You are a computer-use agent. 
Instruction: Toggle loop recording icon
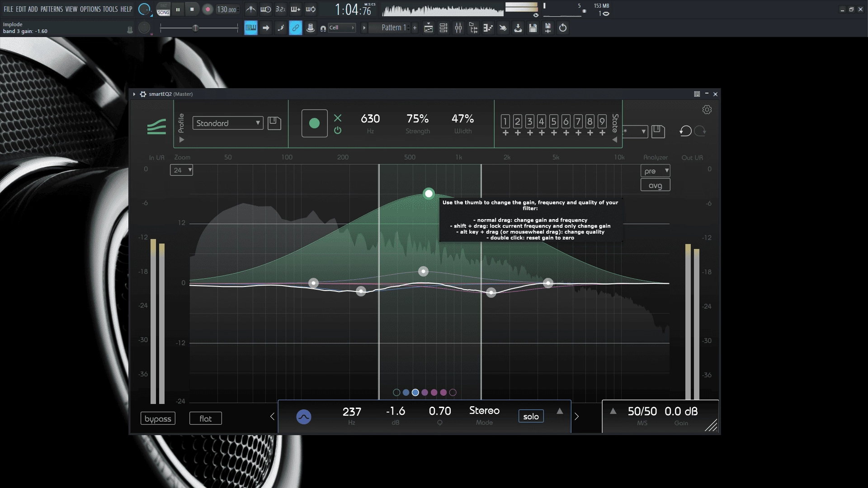311,9
